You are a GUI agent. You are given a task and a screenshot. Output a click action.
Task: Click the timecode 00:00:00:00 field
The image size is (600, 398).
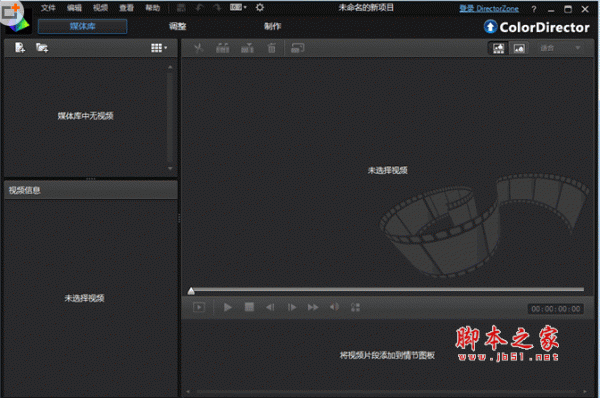point(556,309)
